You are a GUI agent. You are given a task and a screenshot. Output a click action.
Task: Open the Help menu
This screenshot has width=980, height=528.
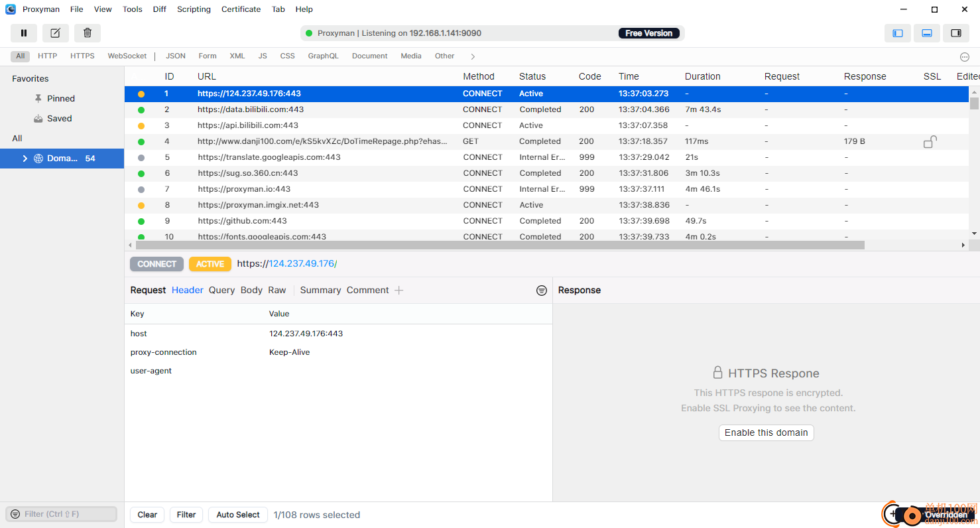pos(304,9)
